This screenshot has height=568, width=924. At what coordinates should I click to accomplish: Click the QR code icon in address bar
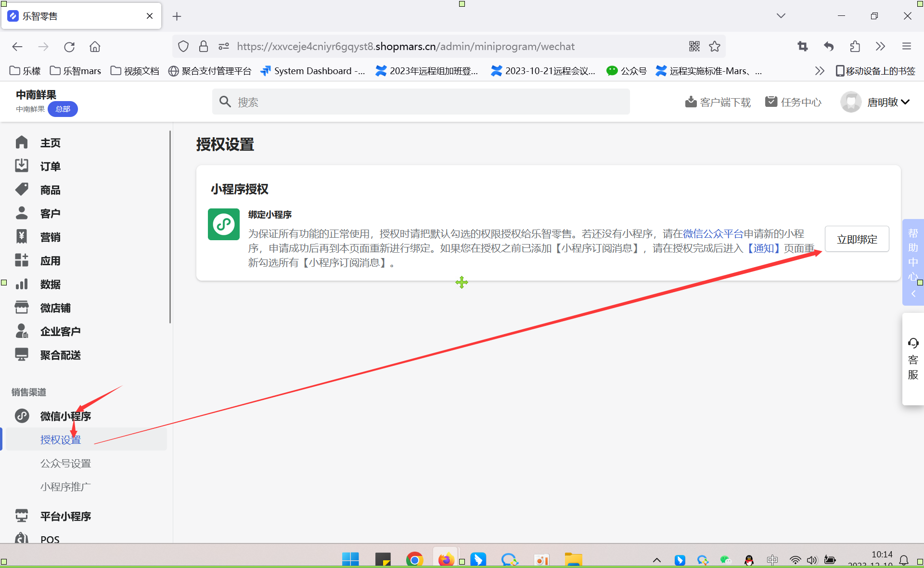pos(694,46)
